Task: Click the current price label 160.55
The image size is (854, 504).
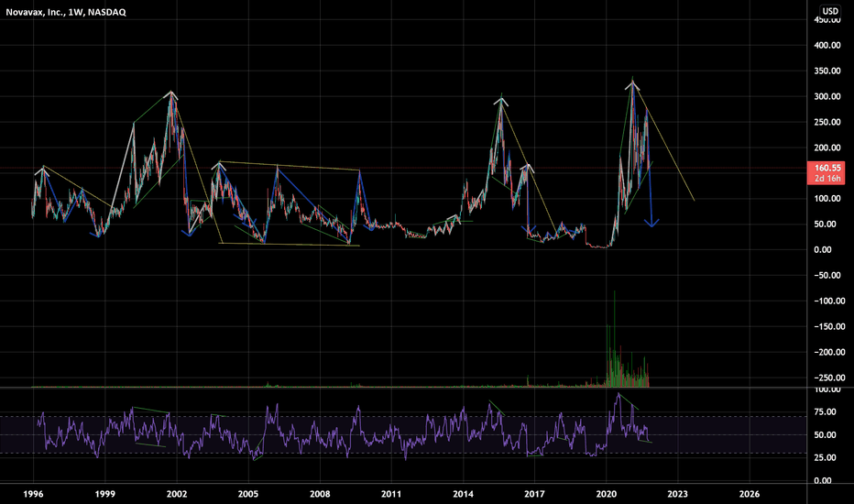Action: tap(827, 168)
